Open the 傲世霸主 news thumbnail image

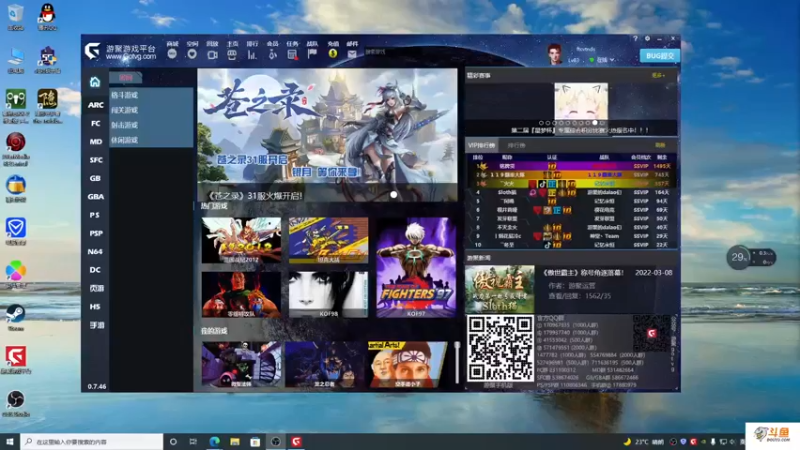click(499, 289)
